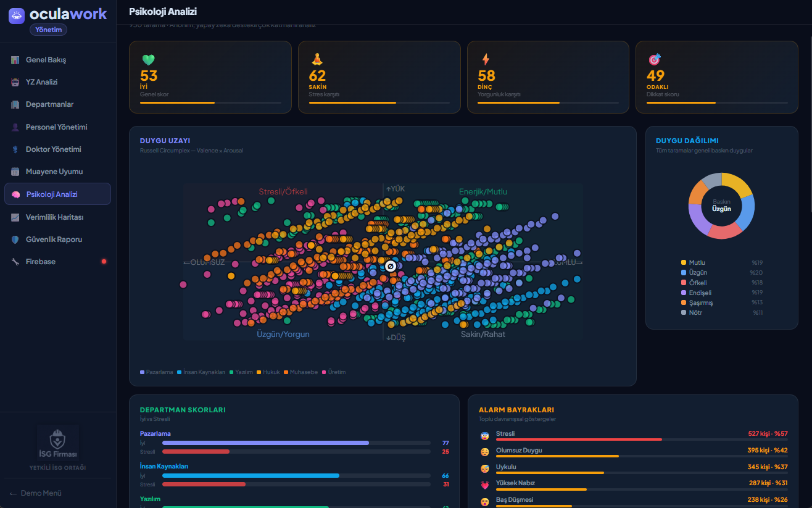Click the green heart icon above 53
Screen dimensions: 812x508
148,60
